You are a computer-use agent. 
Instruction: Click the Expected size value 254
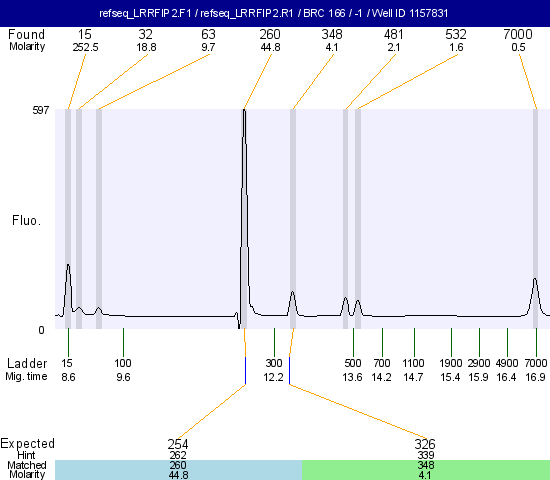click(x=178, y=444)
